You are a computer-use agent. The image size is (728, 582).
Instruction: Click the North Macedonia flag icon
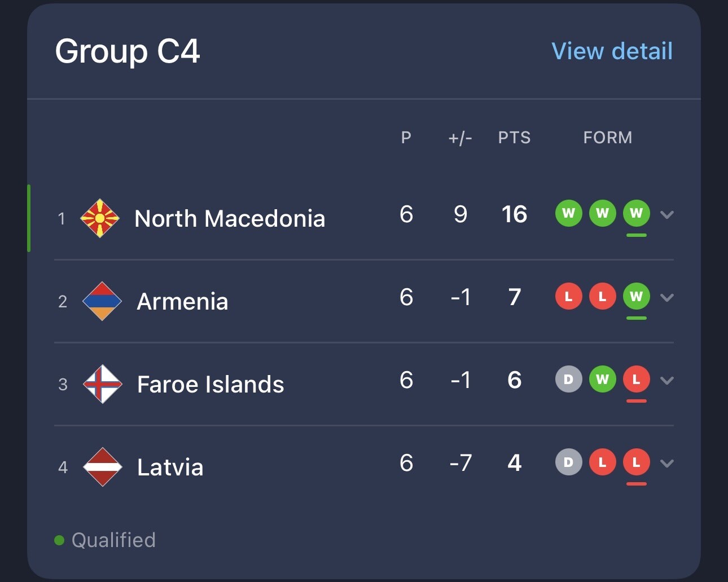pos(100,218)
